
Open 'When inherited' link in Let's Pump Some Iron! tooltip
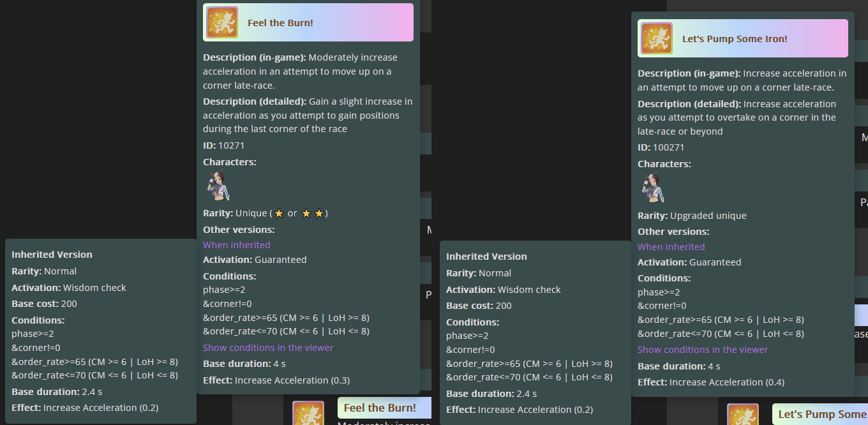(671, 247)
